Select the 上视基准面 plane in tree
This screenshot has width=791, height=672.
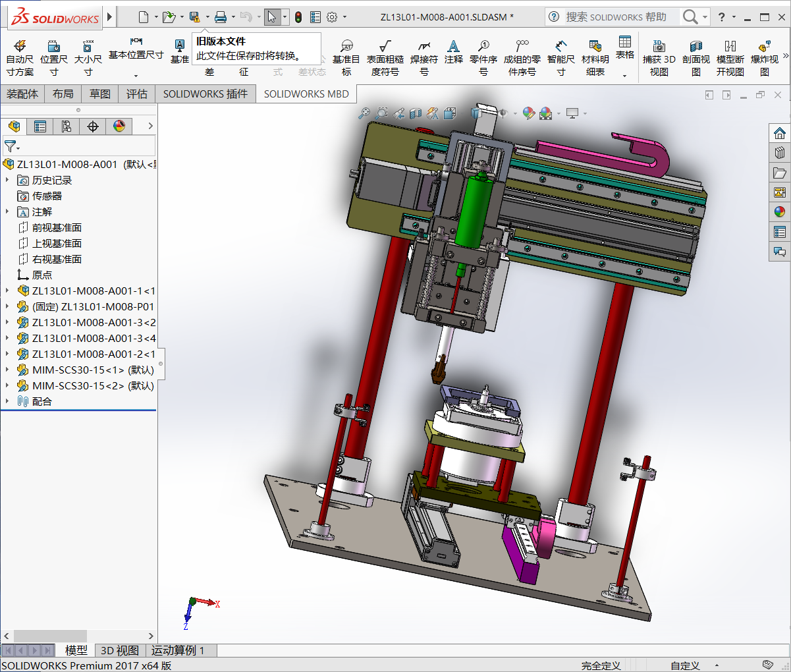pyautogui.click(x=50, y=243)
